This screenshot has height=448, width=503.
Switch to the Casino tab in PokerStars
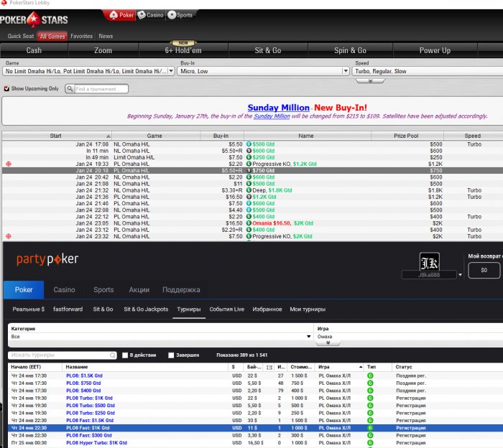[x=151, y=15]
